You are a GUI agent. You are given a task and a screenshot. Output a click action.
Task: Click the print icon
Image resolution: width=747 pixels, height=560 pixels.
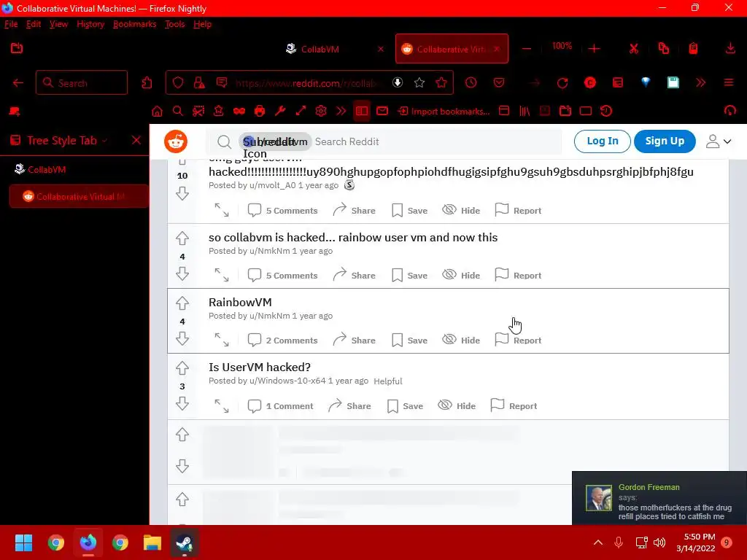click(260, 112)
